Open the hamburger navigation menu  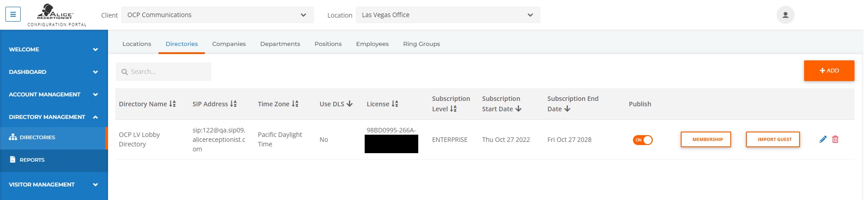tap(13, 14)
